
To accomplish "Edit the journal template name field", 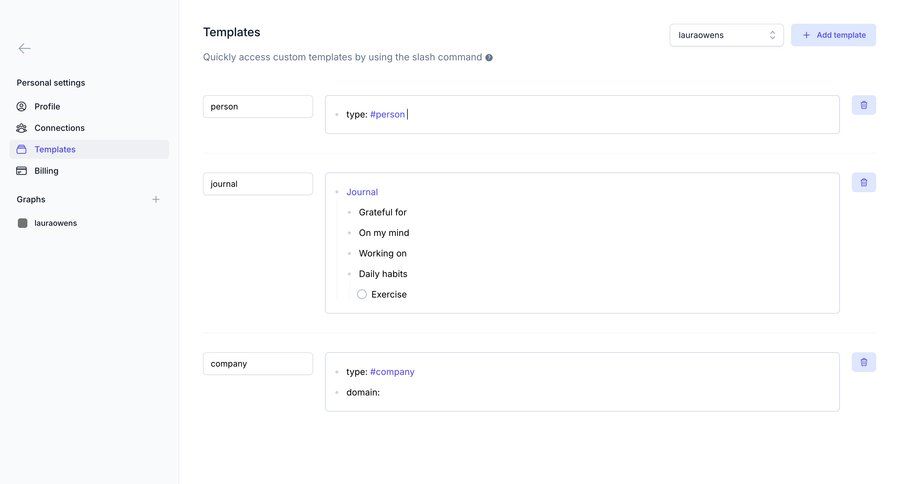I will click(x=258, y=184).
